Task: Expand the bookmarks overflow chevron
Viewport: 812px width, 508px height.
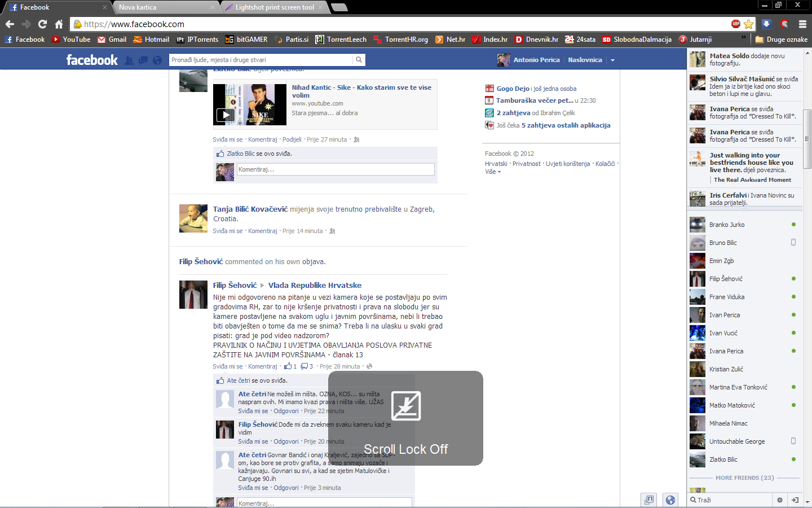Action: click(x=744, y=38)
